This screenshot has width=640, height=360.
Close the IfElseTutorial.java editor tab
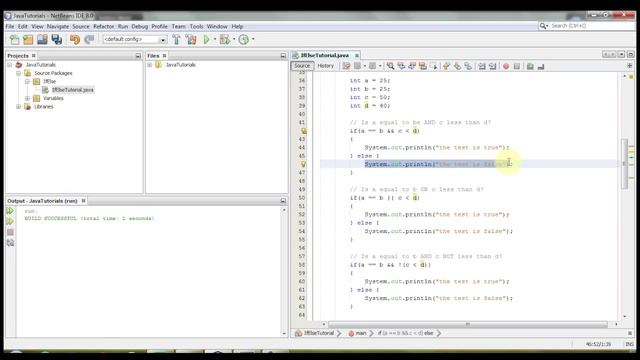[357, 56]
